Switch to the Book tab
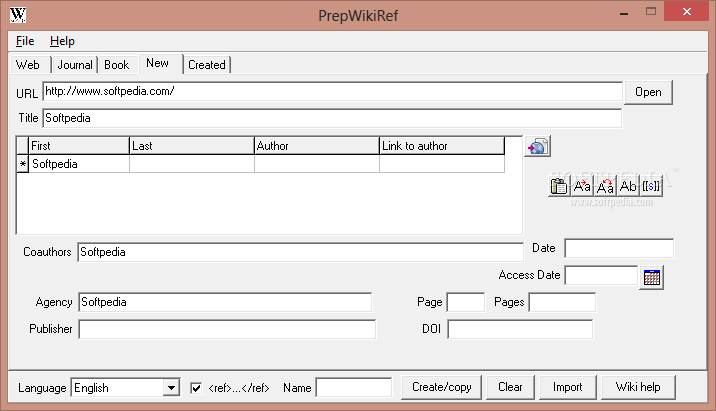Screen dimensions: 716x411 (x=117, y=65)
